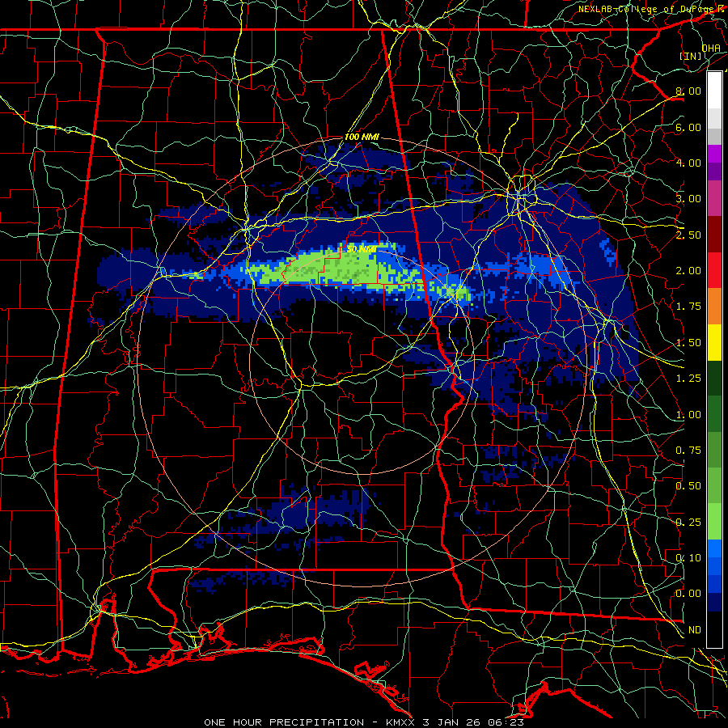Click the 0.75 legend value

688,451
